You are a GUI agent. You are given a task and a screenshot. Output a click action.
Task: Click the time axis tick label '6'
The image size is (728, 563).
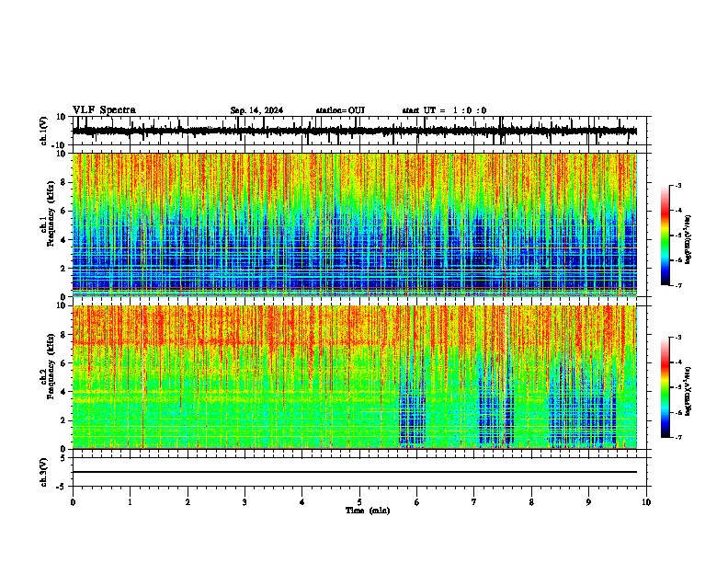(417, 502)
